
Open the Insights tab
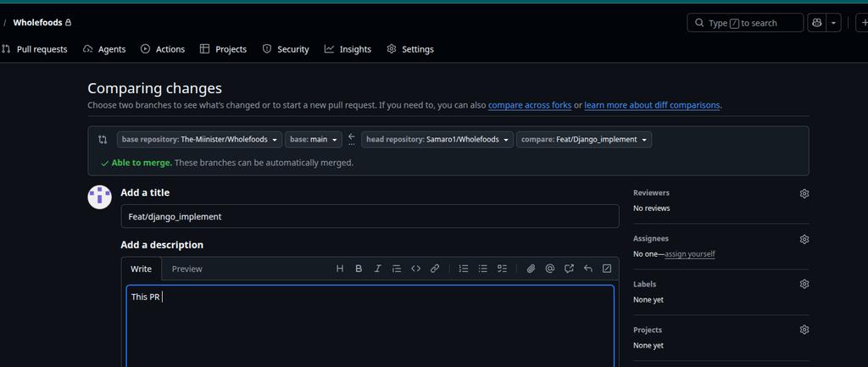click(348, 49)
